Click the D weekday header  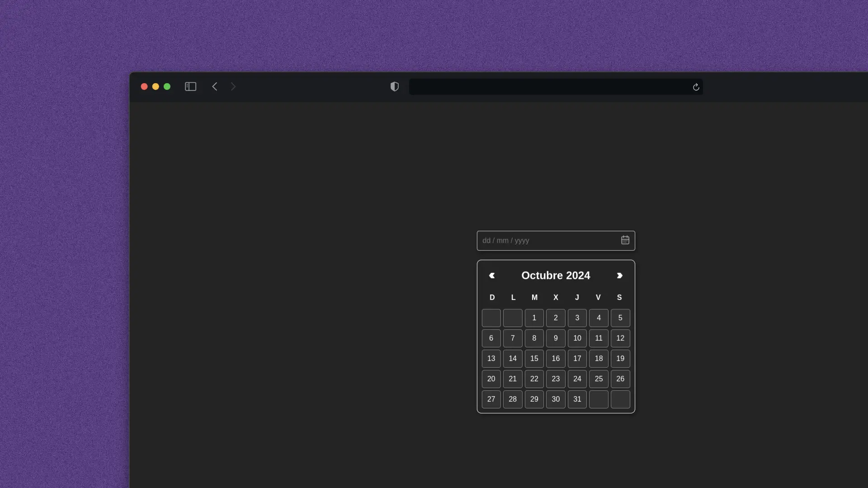[492, 297]
